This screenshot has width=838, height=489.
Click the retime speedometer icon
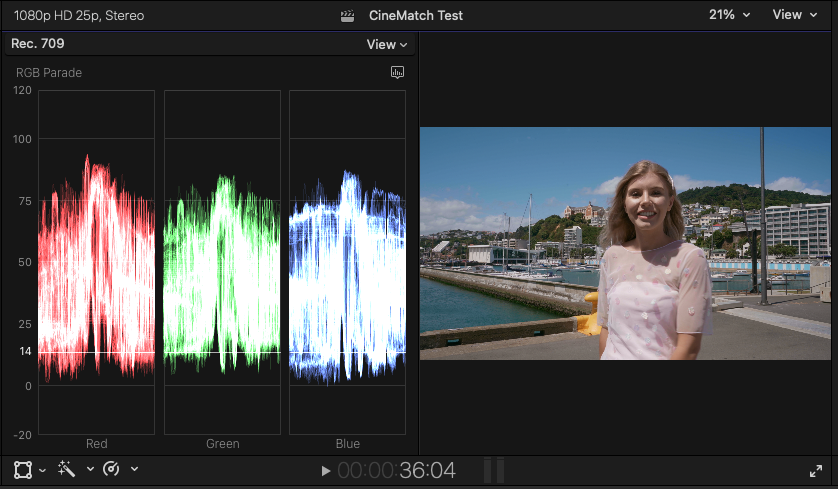(112, 469)
